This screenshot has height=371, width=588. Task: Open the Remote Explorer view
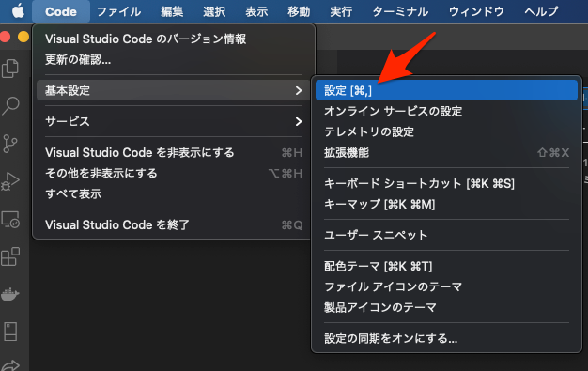pyautogui.click(x=10, y=220)
